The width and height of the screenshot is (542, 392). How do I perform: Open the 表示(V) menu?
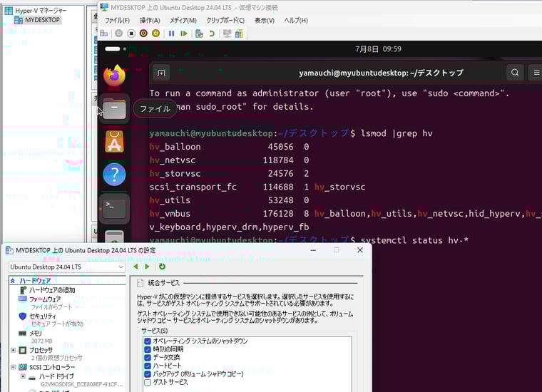coord(265,21)
